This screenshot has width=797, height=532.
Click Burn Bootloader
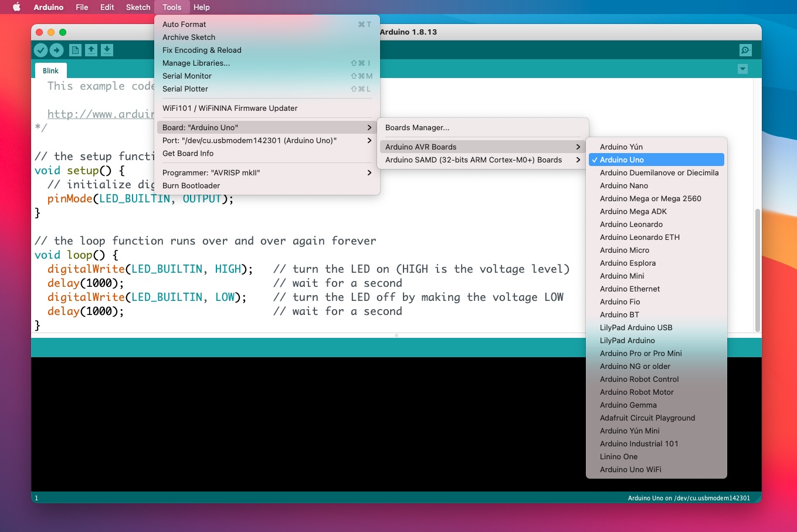tap(191, 185)
